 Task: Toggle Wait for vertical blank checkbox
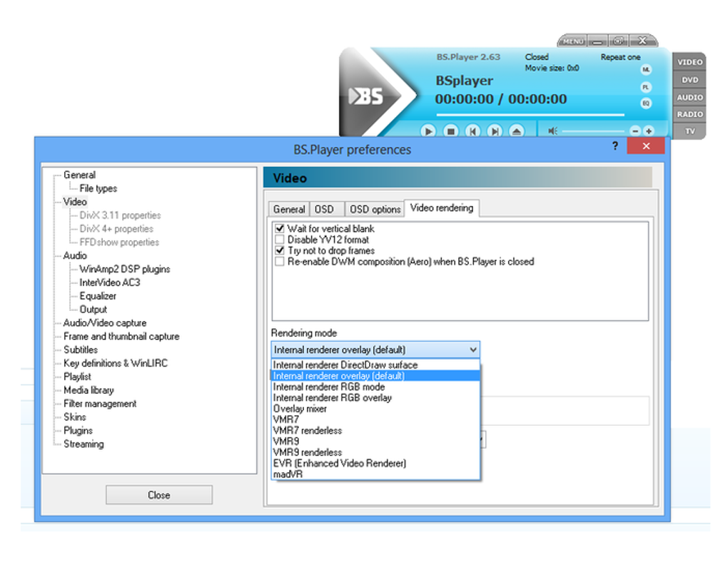click(x=280, y=229)
